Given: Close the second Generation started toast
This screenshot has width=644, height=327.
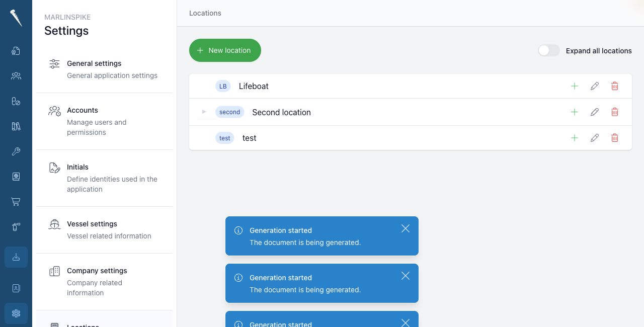Looking at the screenshot, I should (x=406, y=276).
